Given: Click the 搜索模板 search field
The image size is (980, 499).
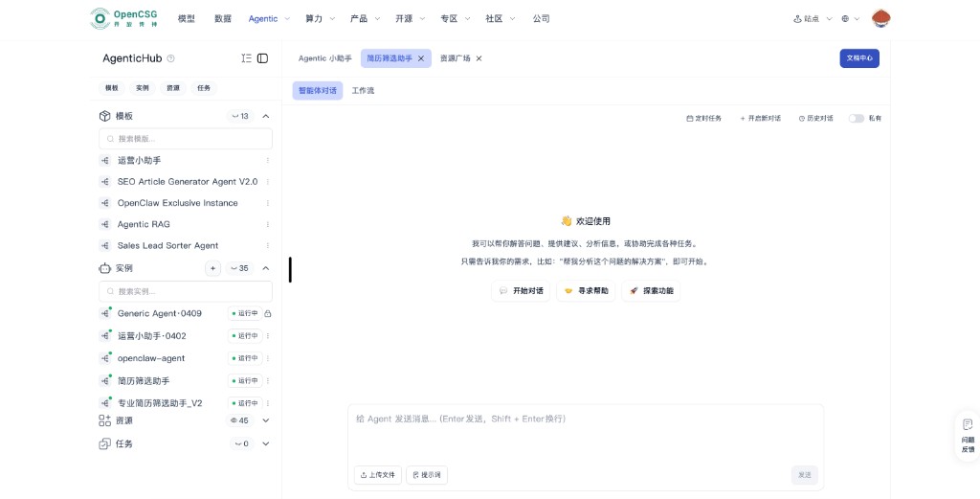Looking at the screenshot, I should [186, 139].
